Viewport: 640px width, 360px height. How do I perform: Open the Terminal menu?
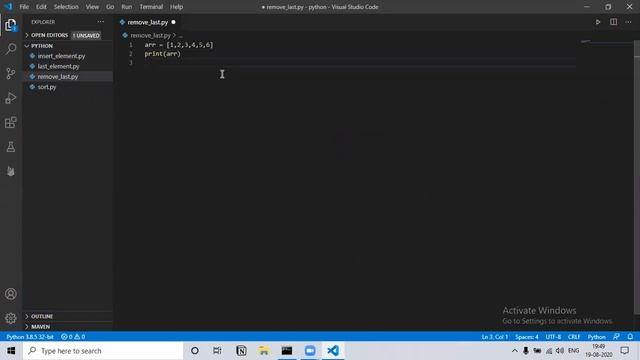151,7
